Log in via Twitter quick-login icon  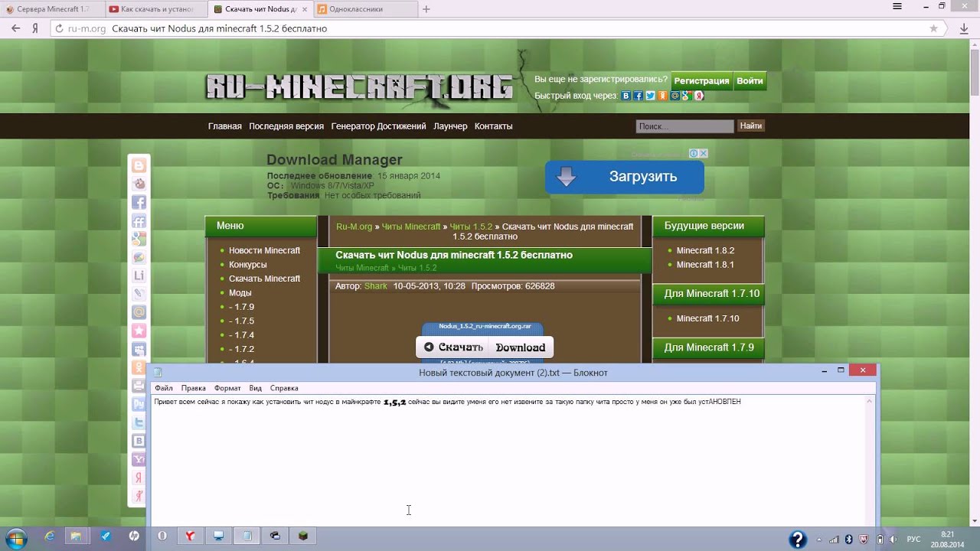(x=650, y=96)
